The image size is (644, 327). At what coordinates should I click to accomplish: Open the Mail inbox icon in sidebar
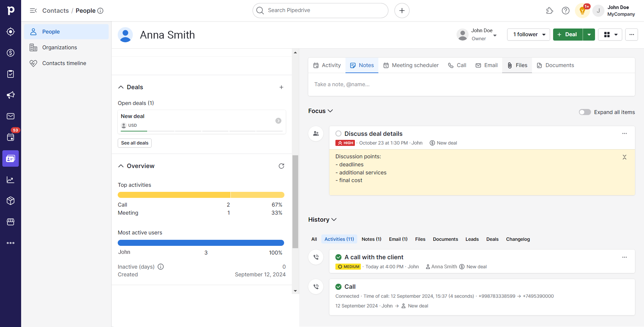10,116
